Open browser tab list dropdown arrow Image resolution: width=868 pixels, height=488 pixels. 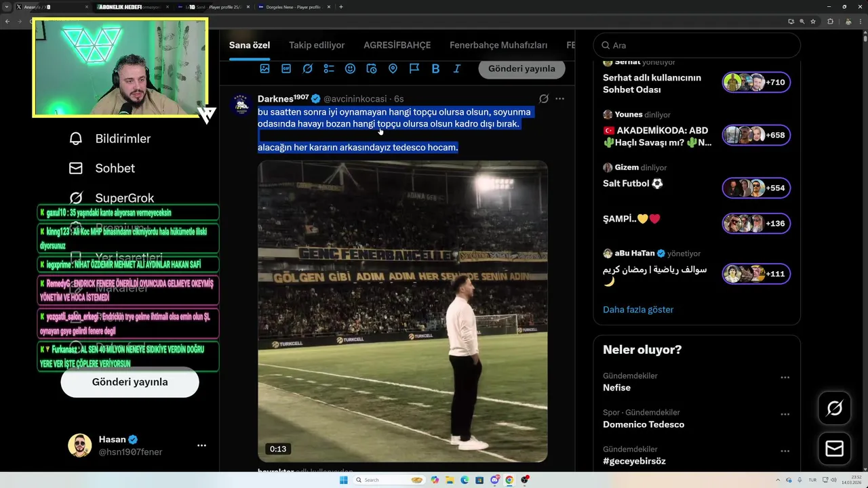pos(7,7)
